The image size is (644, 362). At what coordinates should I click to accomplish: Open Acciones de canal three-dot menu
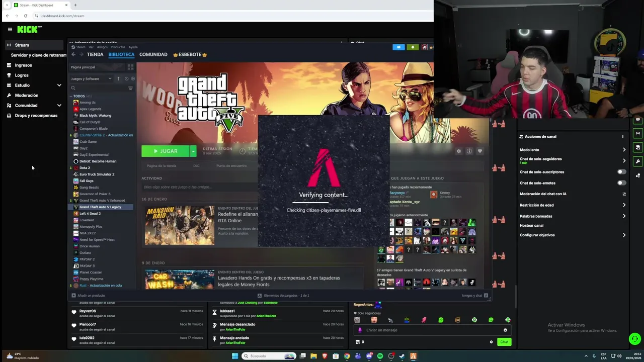click(x=622, y=136)
